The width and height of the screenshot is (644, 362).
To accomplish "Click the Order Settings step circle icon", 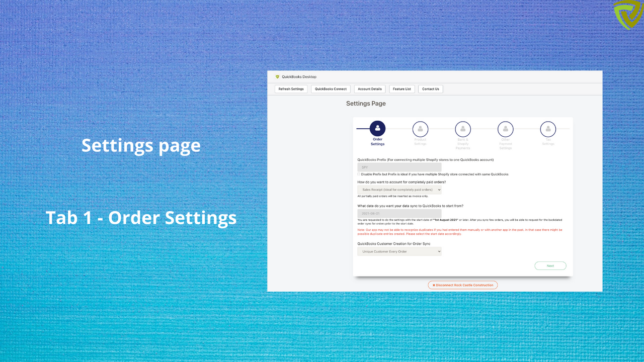I will [377, 129].
